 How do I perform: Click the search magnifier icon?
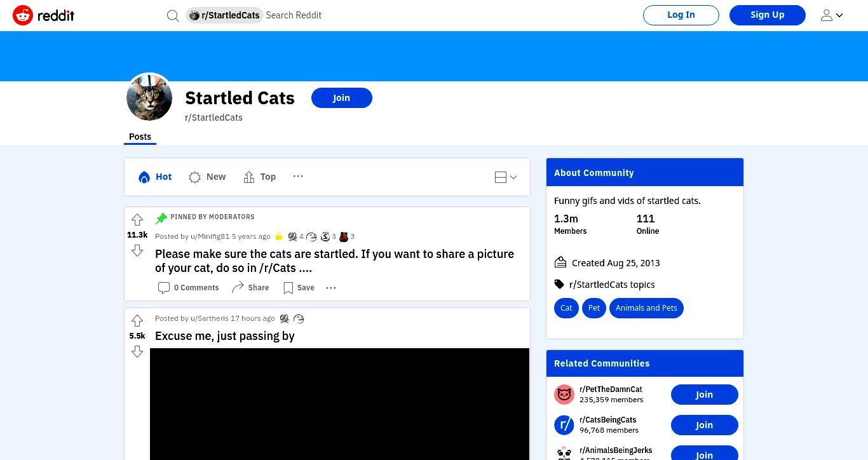(173, 15)
